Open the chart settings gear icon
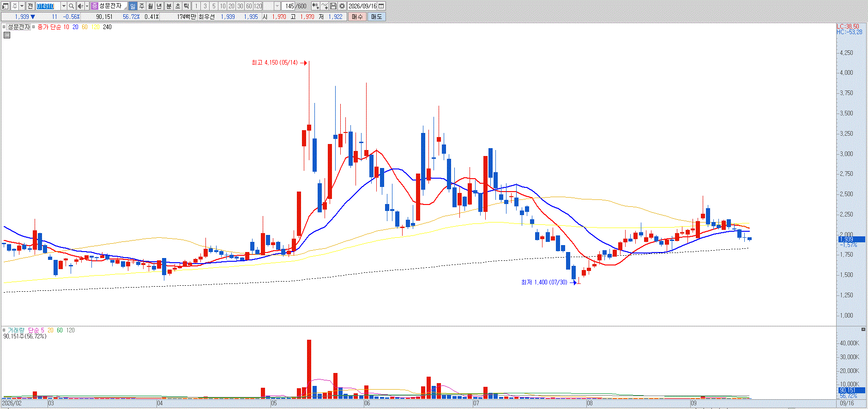Image resolution: width=868 pixels, height=409 pixels. click(342, 6)
